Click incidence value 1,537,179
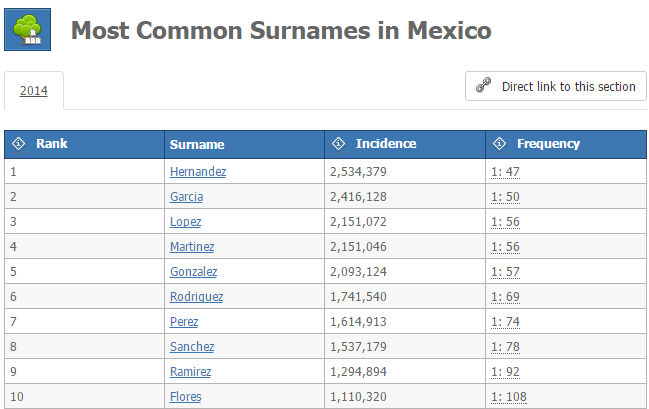Screen dimensions: 649x409 click(358, 346)
